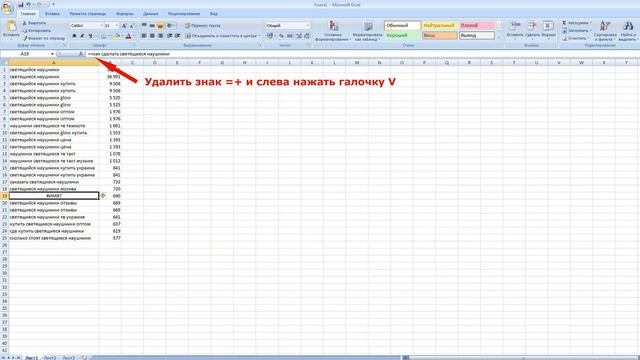Switch to the Вид ribbon tab
This screenshot has height=360, width=640.
tap(213, 13)
